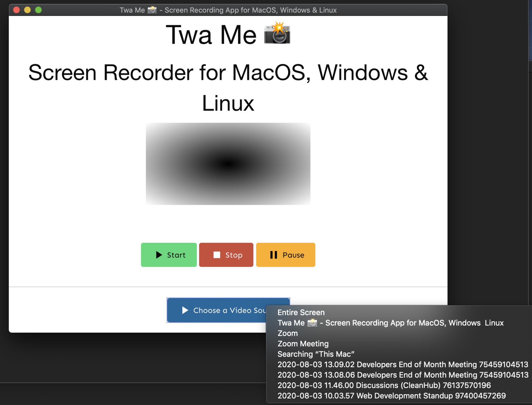Click the orange Pause button
Viewport: 532px width, 405px height.
click(x=286, y=255)
